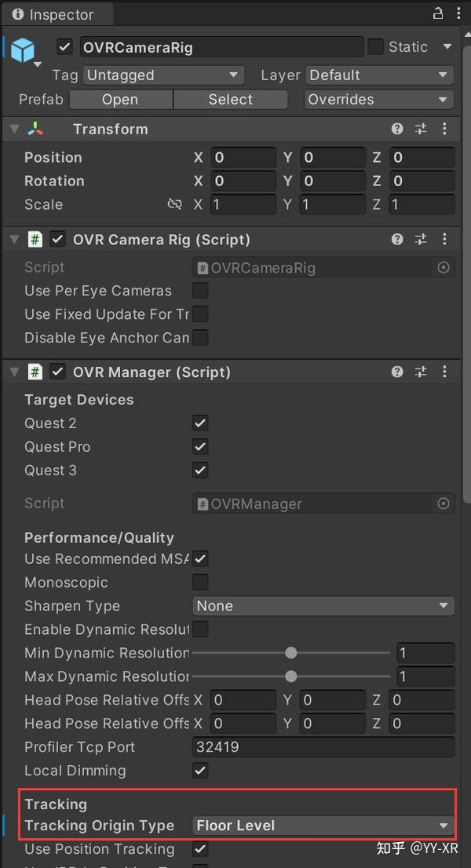Toggle the scale constrain link icon

[x=174, y=204]
